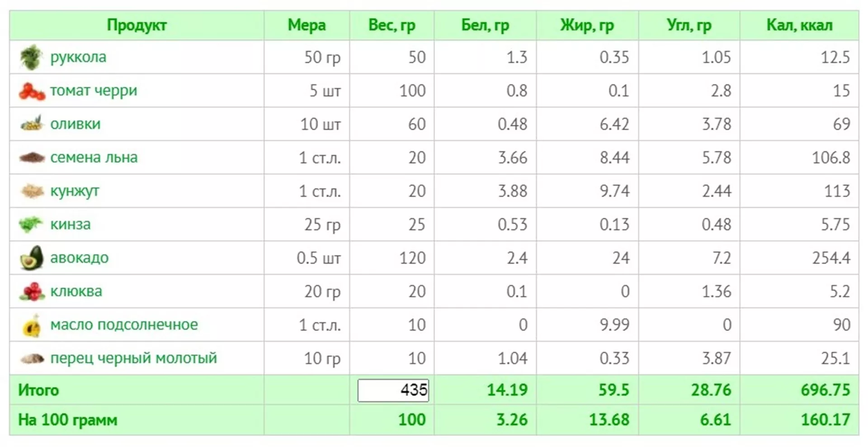Click the total weight field showing 435
868x447 pixels.
click(393, 390)
